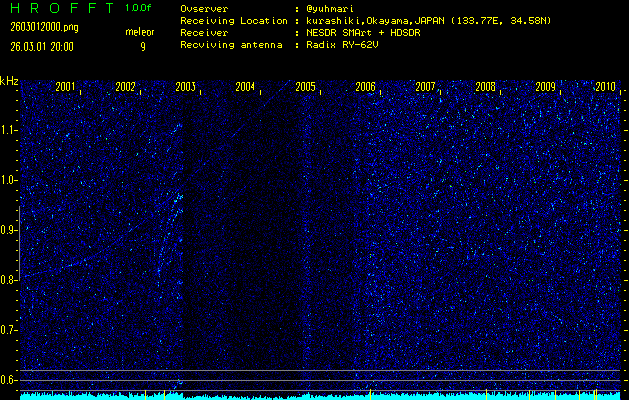Viewport: 629px width, 400px height.
Task: Click the 2007 time marker
Action: [425, 87]
